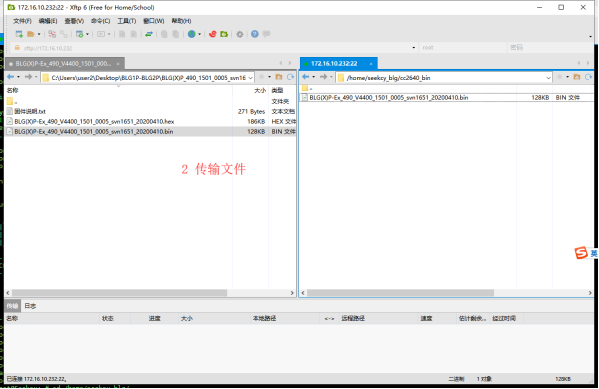Go back in the remote pane
This screenshot has height=389, width=599.
click(x=306, y=77)
